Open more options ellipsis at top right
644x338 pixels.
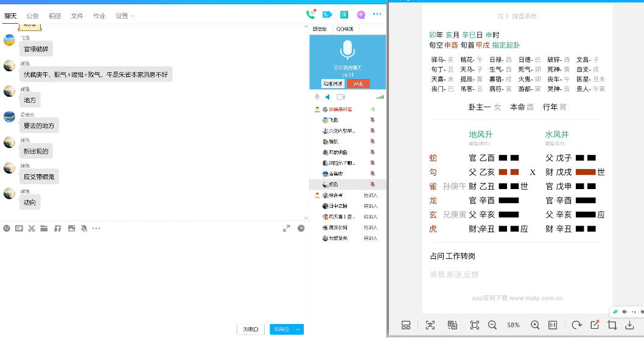pyautogui.click(x=377, y=15)
